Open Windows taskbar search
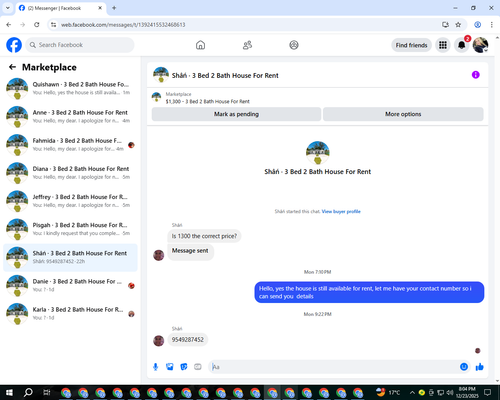The image size is (500, 400). (x=28, y=393)
